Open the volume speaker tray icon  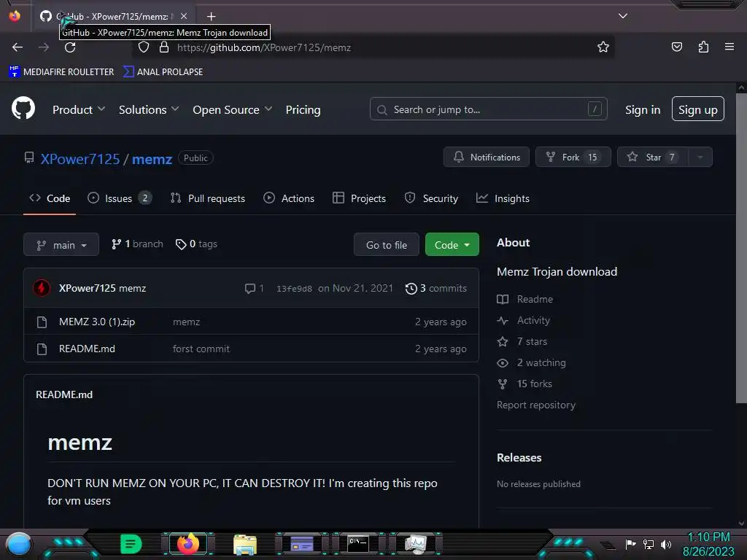(x=666, y=544)
